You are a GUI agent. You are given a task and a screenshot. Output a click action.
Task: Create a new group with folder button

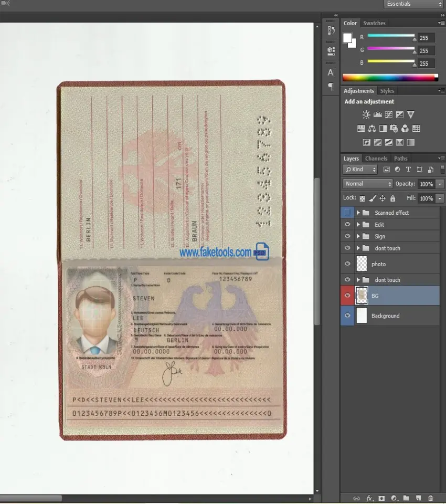tap(406, 498)
